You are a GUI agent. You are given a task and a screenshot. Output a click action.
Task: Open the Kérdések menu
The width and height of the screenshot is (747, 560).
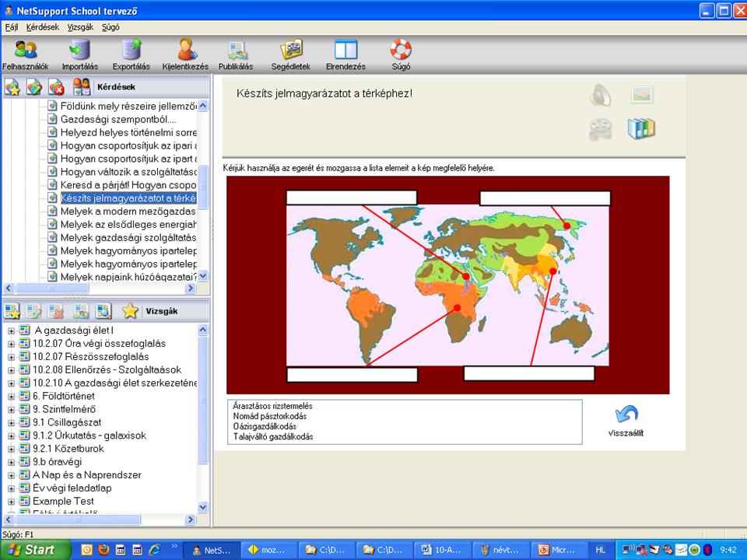point(42,26)
